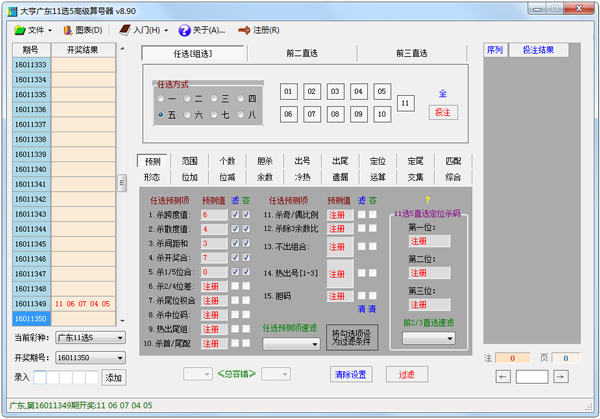Image resolution: width=600 pixels, height=419 pixels.
Task: Click the 添加 button
Action: point(114,378)
